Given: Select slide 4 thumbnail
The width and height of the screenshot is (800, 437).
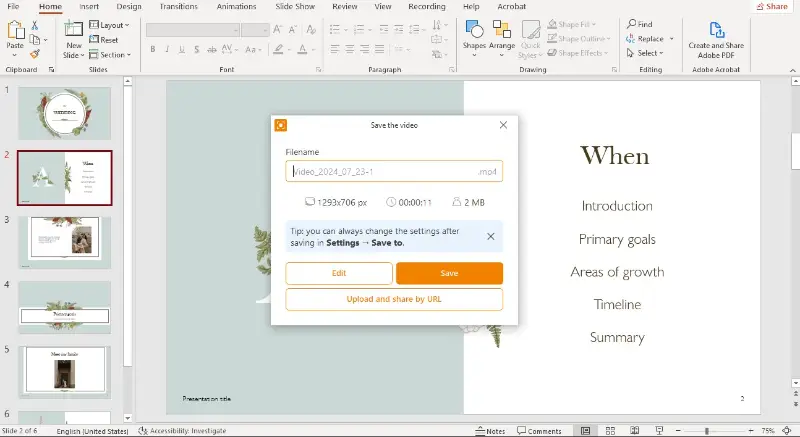Looking at the screenshot, I should pos(64,307).
